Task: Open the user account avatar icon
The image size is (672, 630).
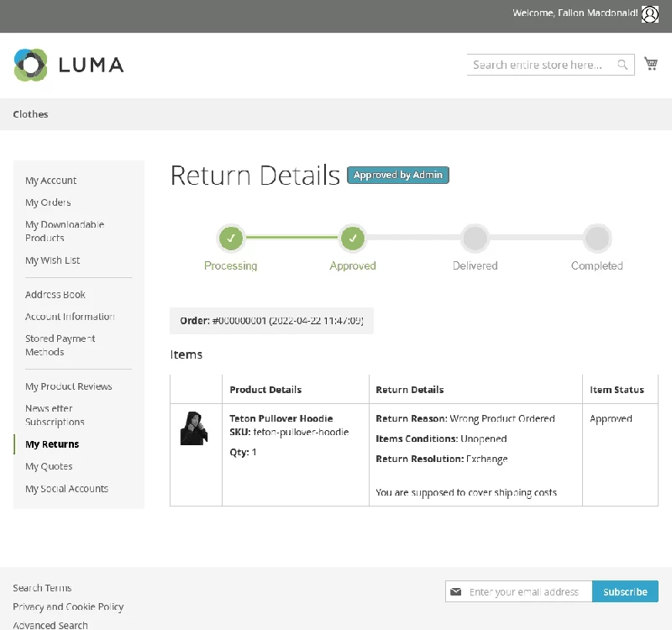Action: (649, 14)
